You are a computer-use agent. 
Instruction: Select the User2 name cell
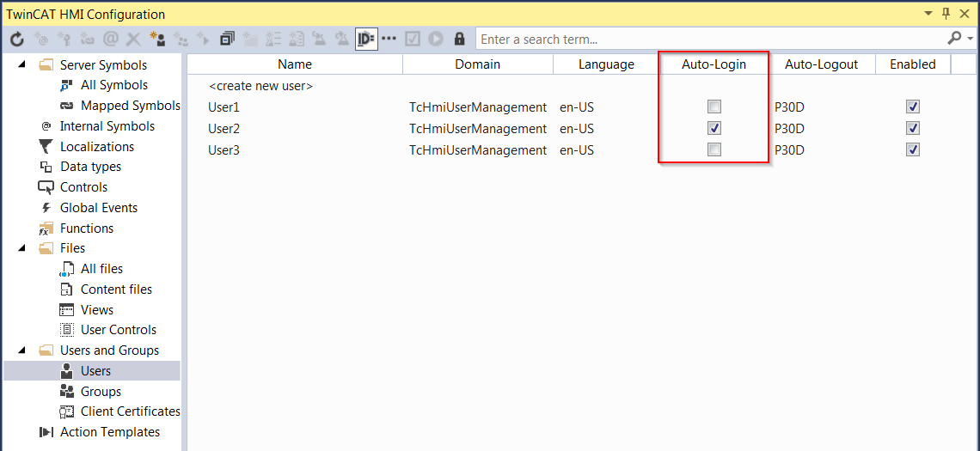(224, 129)
